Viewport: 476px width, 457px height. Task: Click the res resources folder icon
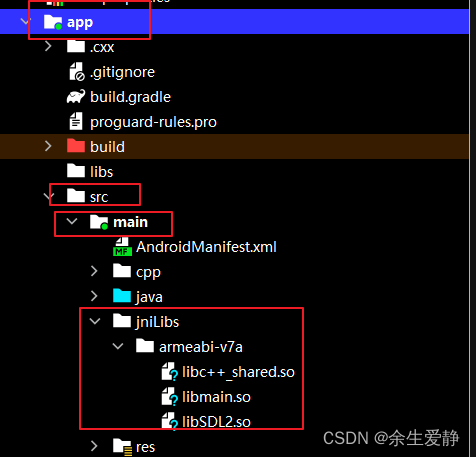click(122, 447)
